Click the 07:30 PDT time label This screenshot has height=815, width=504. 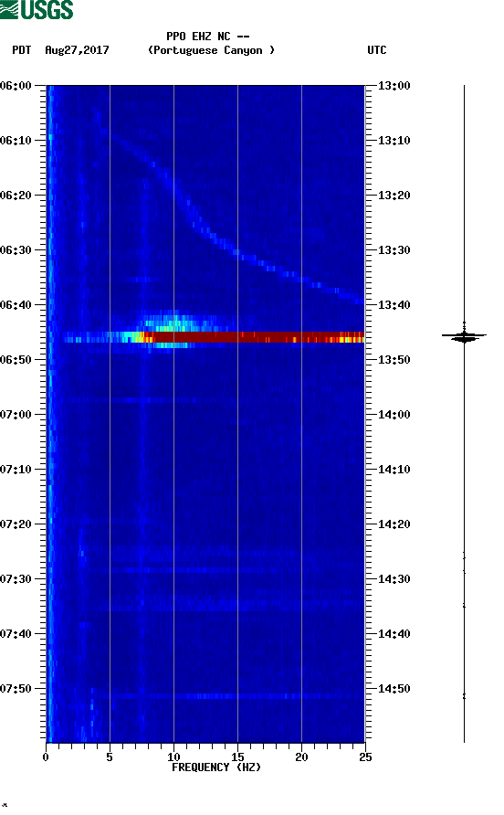[16, 579]
